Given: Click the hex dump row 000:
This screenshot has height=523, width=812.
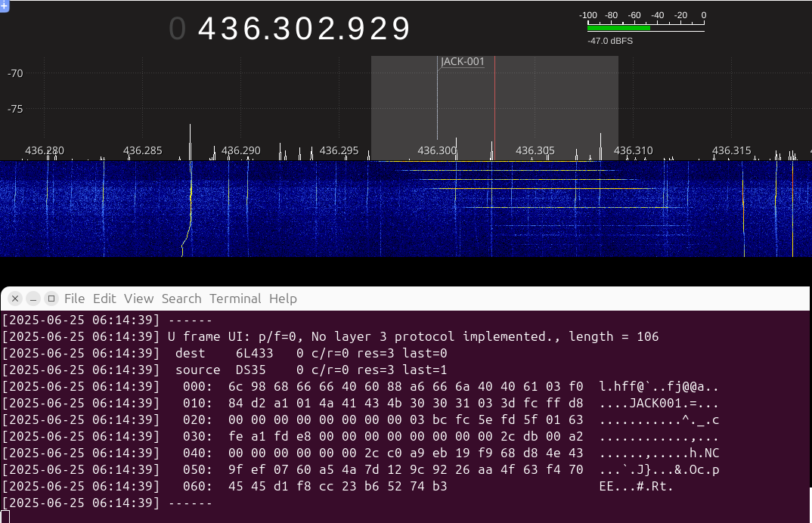Looking at the screenshot, I should [x=361, y=386].
